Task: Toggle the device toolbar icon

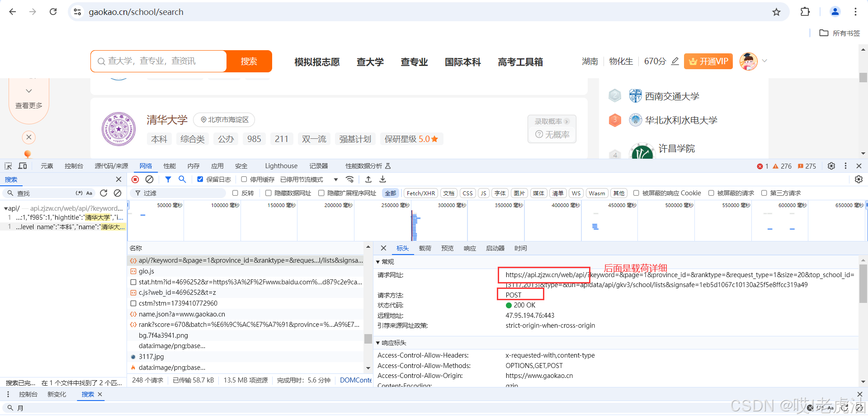Action: 23,166
